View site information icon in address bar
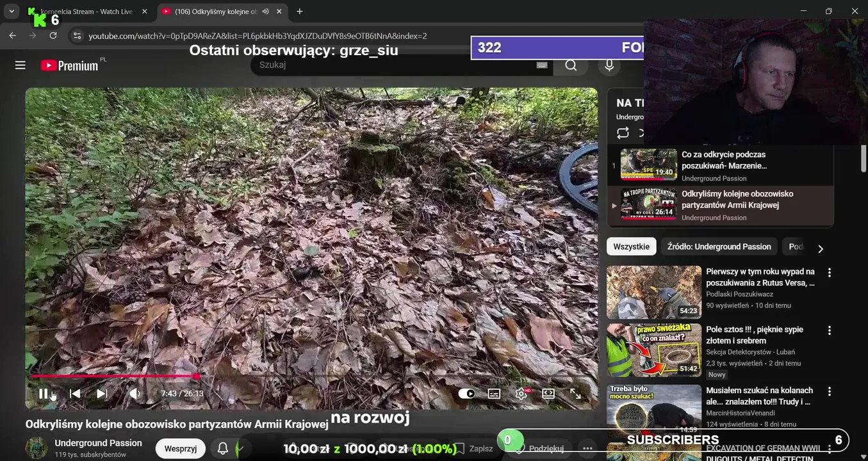Screen dimensions: 868x461 78,36
